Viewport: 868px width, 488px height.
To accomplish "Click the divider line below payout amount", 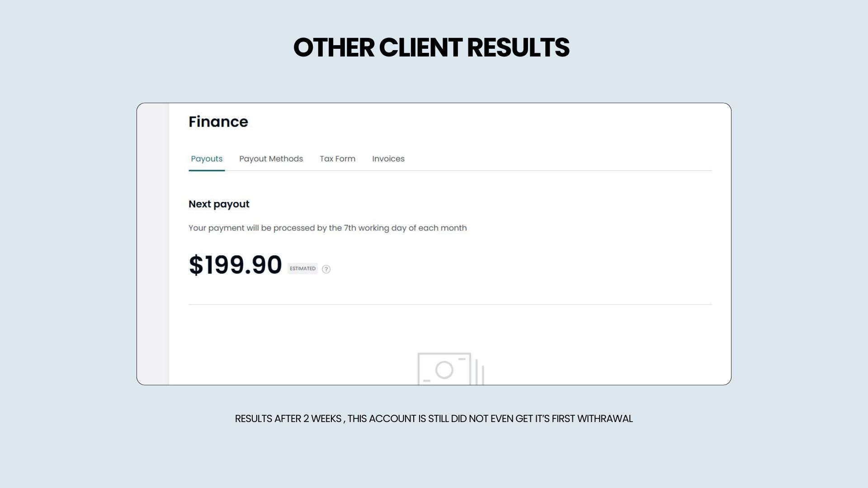I will [x=450, y=305].
